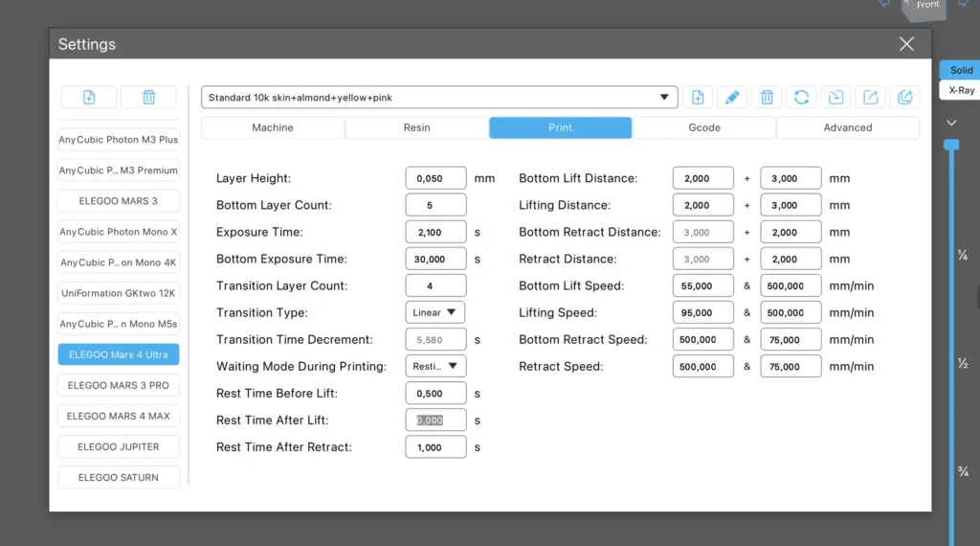Switch view mode to X-Ray
Image resolution: width=980 pixels, height=546 pixels.
coord(961,90)
